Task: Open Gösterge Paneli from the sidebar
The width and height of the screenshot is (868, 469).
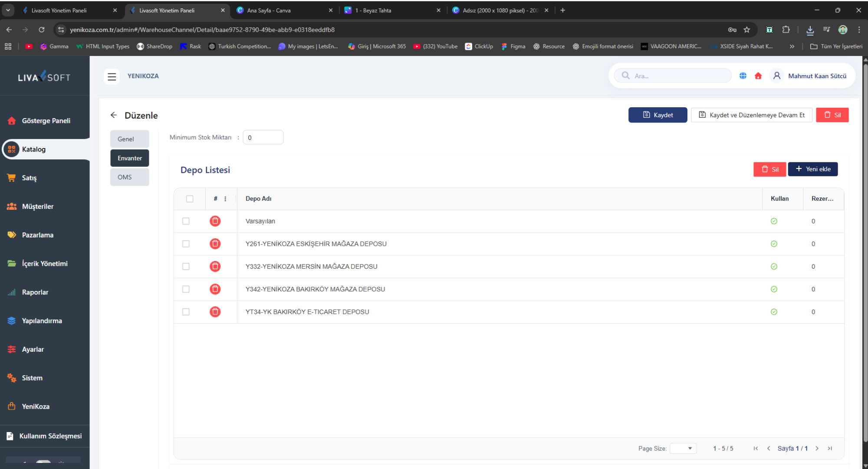Action: click(46, 121)
